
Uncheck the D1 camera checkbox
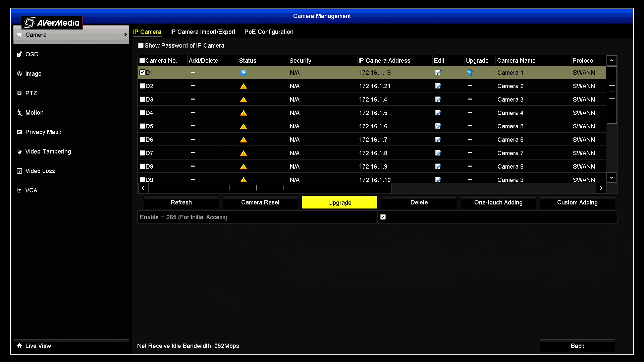click(x=142, y=72)
